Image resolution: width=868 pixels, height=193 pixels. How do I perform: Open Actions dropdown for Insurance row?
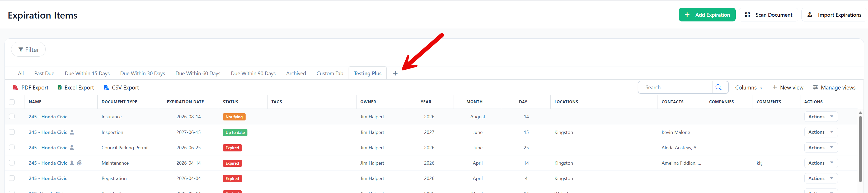click(x=820, y=116)
